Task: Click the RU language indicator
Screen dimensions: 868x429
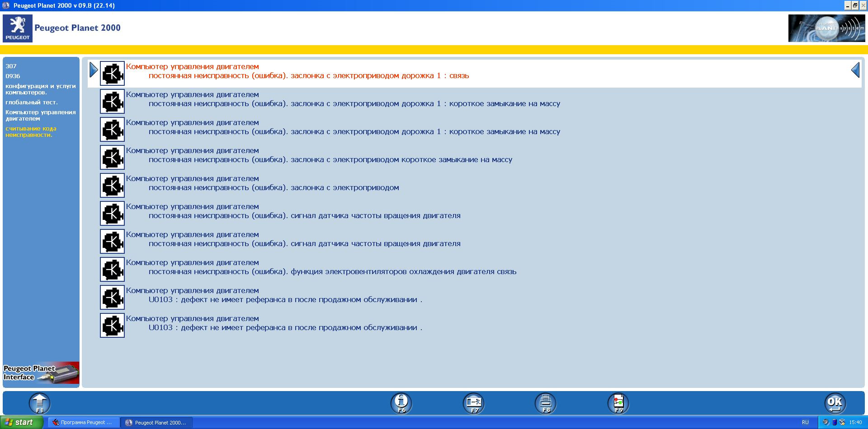Action: pyautogui.click(x=805, y=423)
